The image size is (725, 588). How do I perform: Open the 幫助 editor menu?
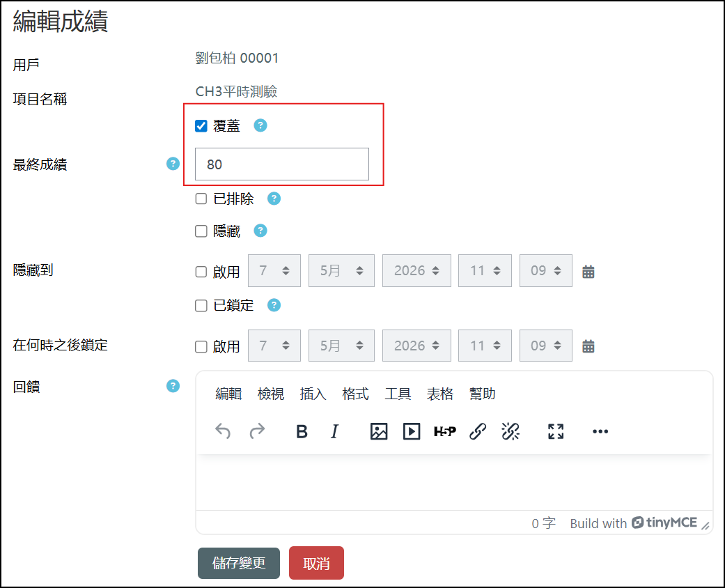coord(482,394)
